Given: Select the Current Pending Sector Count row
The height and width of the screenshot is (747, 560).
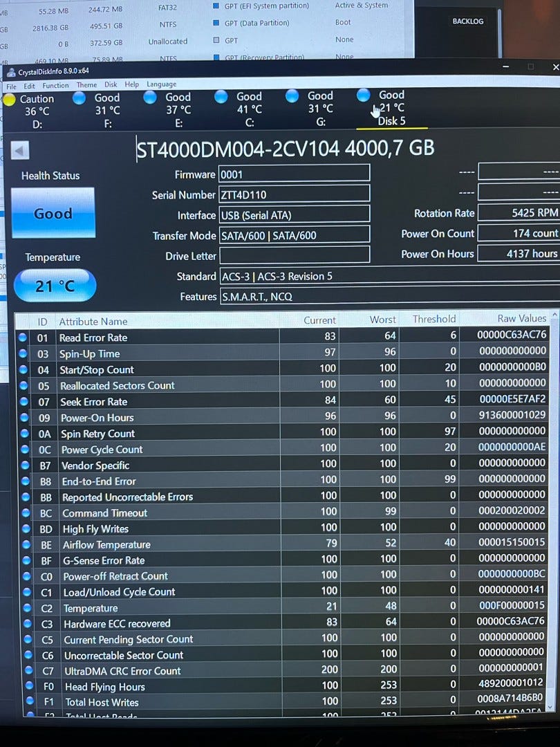Looking at the screenshot, I should [x=286, y=638].
